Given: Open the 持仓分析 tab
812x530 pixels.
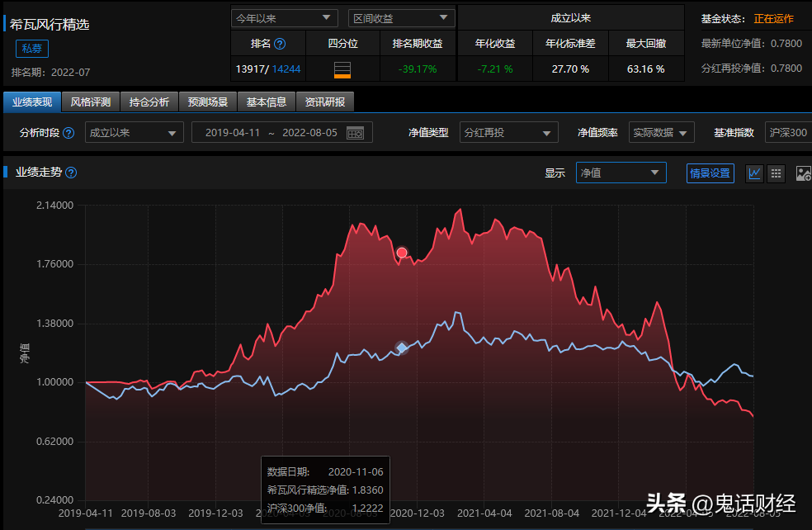Looking at the screenshot, I should (149, 102).
